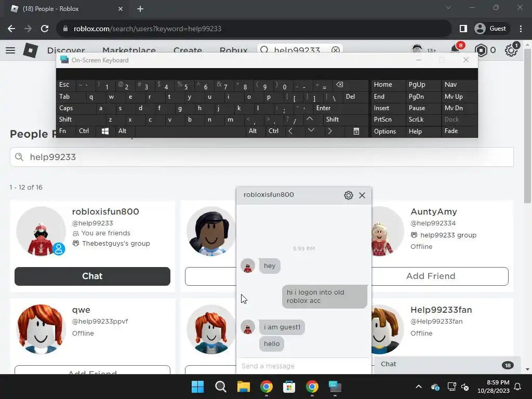
Task: Toggle Fade key on On-Screen Keyboard
Action: point(459,131)
